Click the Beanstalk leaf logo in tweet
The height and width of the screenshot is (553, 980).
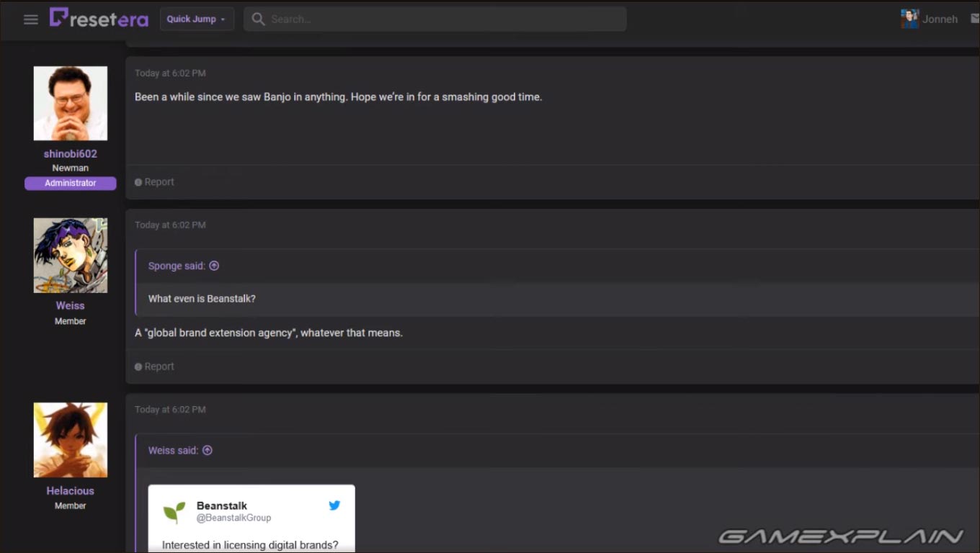174,512
